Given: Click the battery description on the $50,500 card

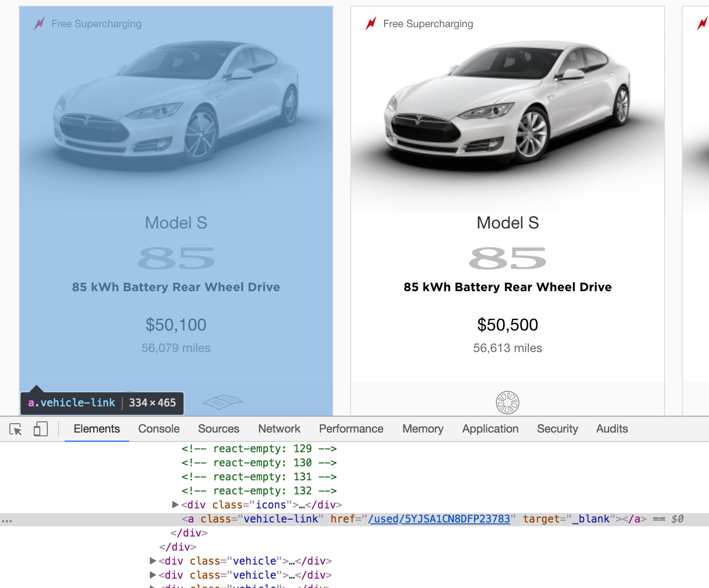Looking at the screenshot, I should [508, 287].
